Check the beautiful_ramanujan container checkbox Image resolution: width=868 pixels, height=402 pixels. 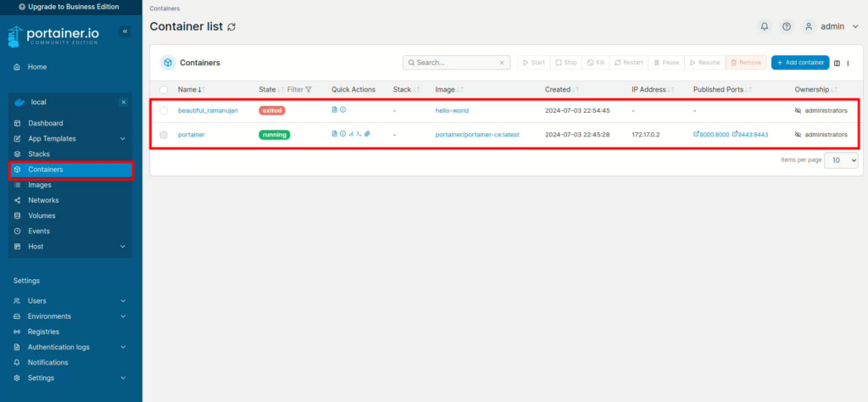coord(164,110)
